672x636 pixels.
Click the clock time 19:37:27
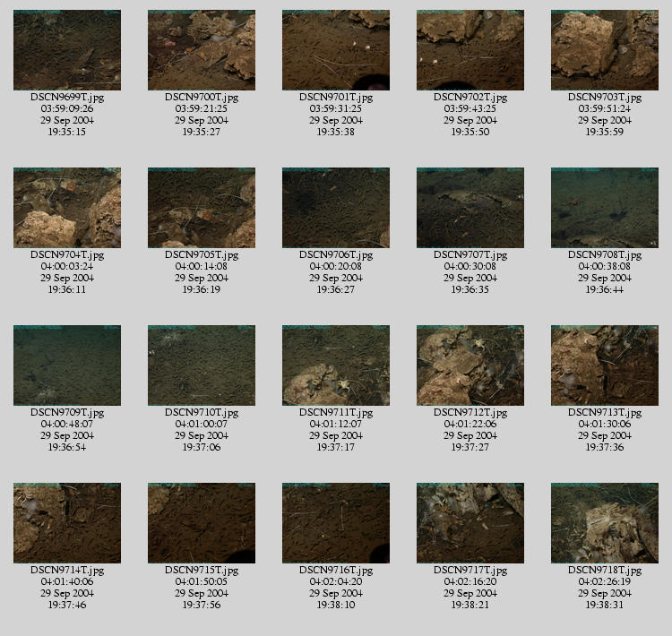[x=470, y=447]
